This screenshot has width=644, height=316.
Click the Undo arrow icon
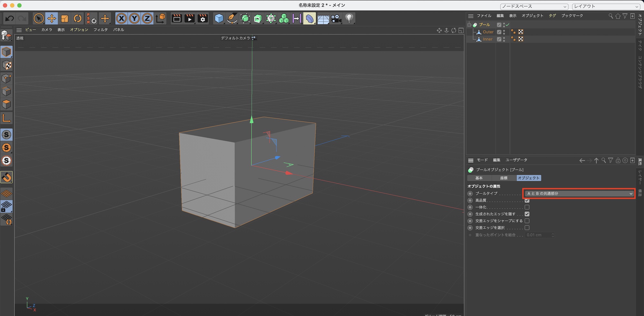click(x=10, y=19)
